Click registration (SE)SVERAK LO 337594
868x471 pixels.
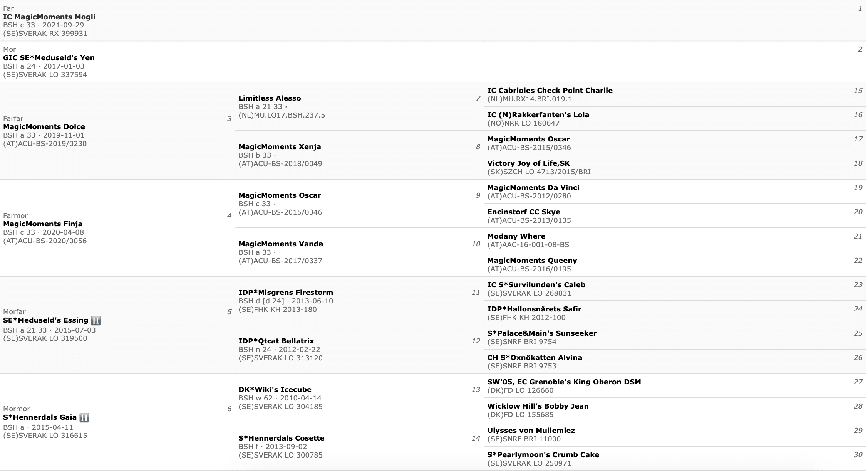45,75
